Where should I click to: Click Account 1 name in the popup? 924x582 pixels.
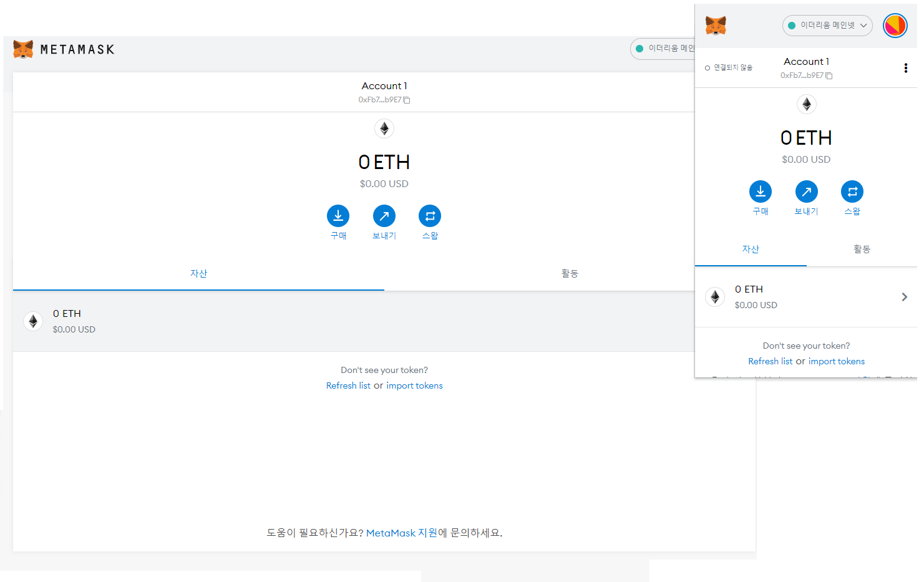coord(806,62)
